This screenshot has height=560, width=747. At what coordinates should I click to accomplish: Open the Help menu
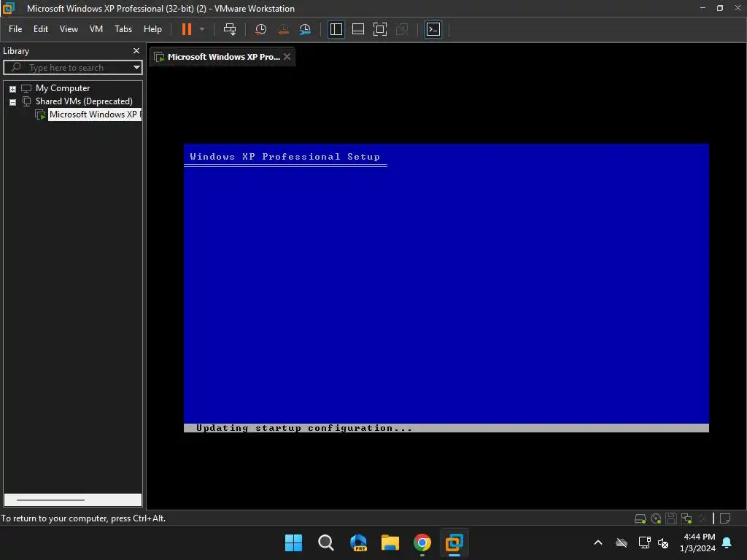(x=152, y=29)
